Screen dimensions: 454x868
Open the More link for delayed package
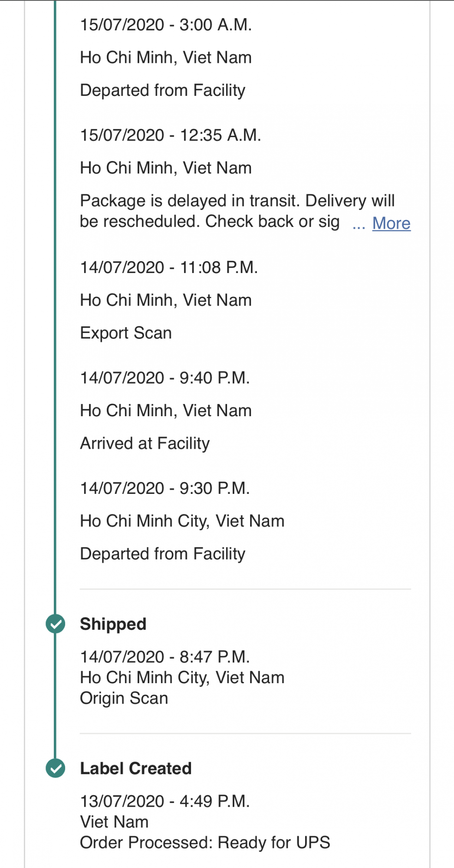point(391,224)
